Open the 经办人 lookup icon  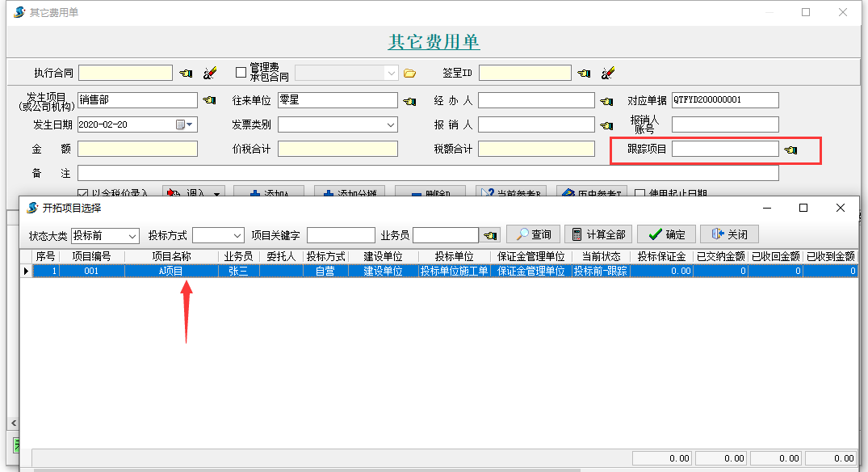point(607,100)
